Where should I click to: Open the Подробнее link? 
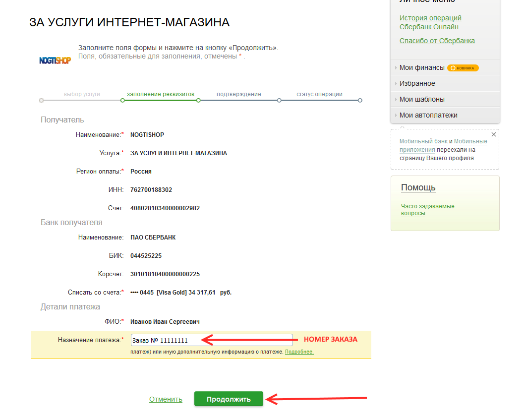(x=299, y=352)
